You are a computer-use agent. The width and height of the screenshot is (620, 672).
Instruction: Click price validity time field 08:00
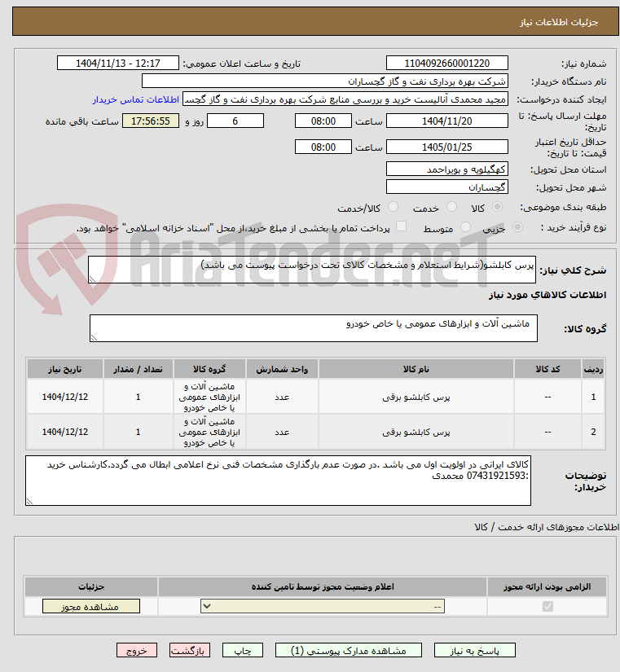pyautogui.click(x=323, y=147)
